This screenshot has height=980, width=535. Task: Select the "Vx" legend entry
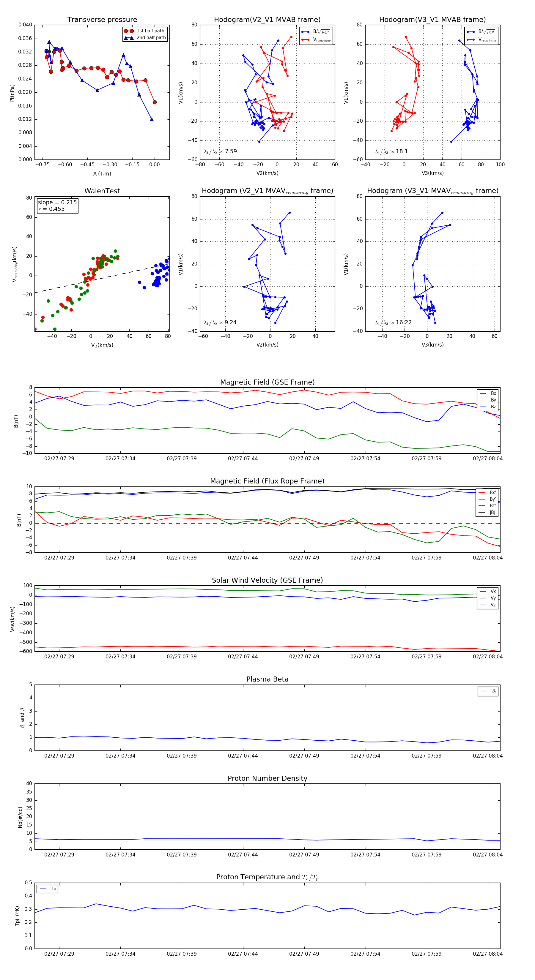point(488,592)
